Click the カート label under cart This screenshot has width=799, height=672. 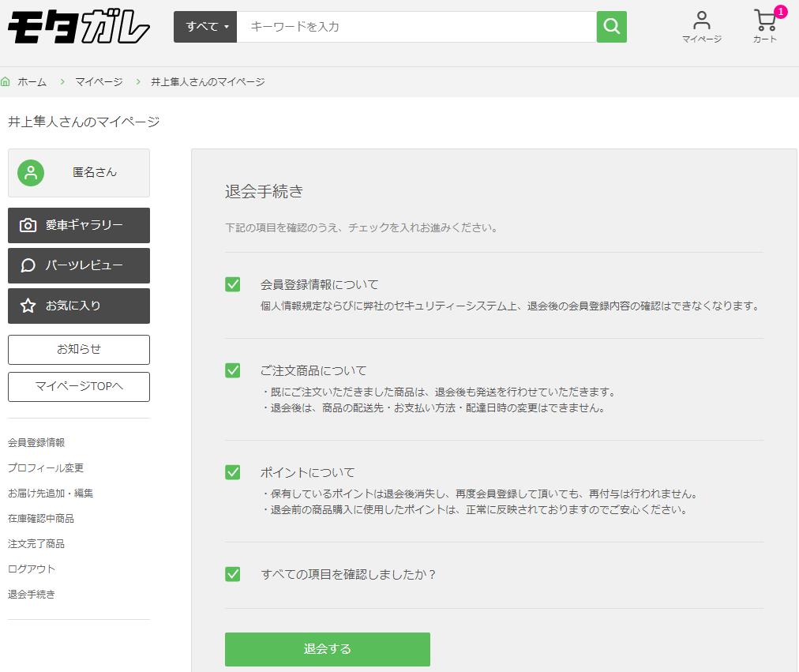click(765, 39)
